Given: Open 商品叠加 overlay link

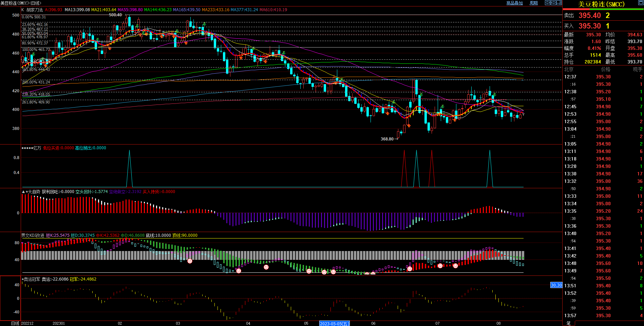Looking at the screenshot, I should (514, 3).
